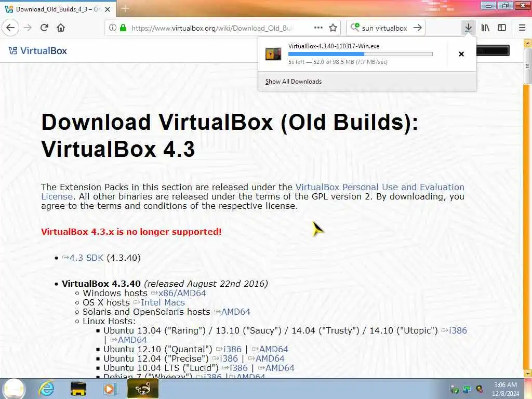
Task: Click the 'VirtualBox 4.3.40' release heading text
Action: point(101,284)
